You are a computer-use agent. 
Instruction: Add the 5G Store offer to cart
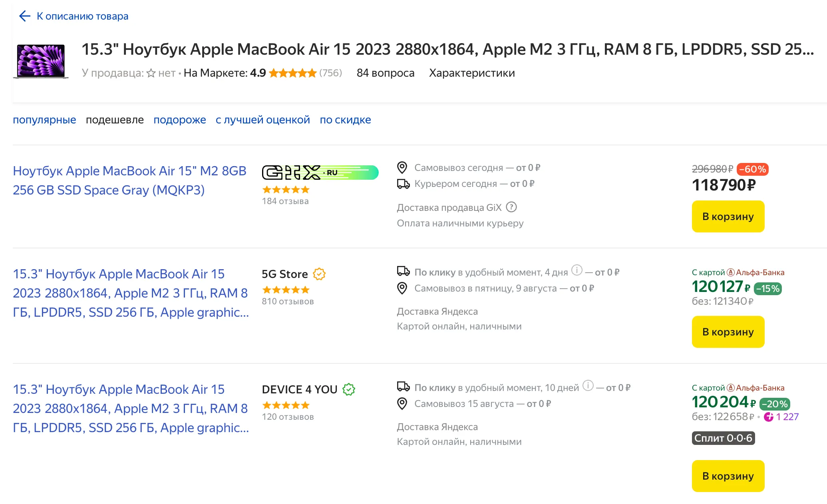point(728,332)
